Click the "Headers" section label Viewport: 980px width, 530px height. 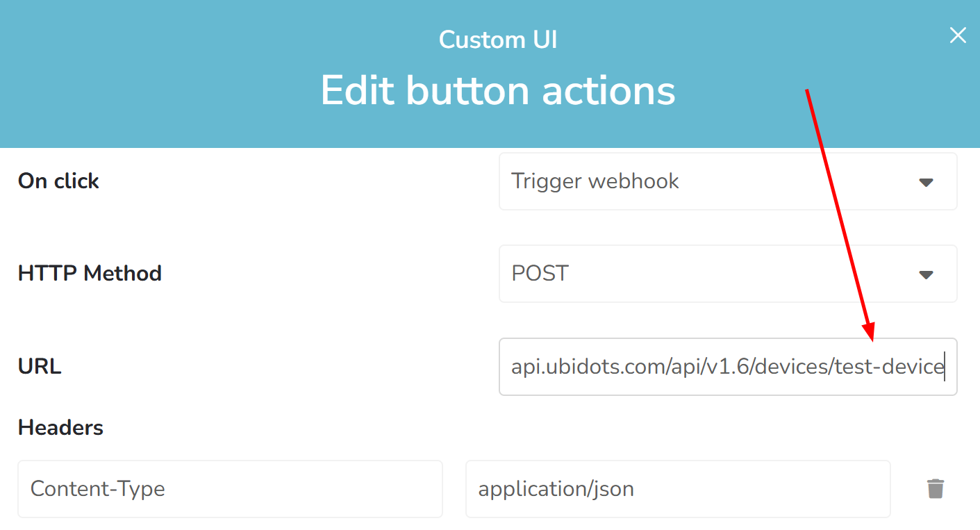(60, 428)
